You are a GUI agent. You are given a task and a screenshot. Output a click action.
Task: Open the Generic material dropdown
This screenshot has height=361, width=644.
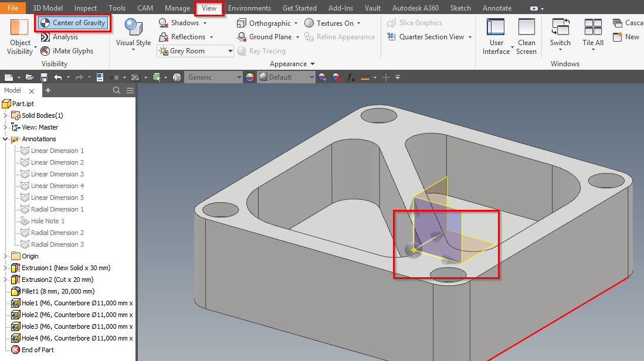tap(240, 77)
